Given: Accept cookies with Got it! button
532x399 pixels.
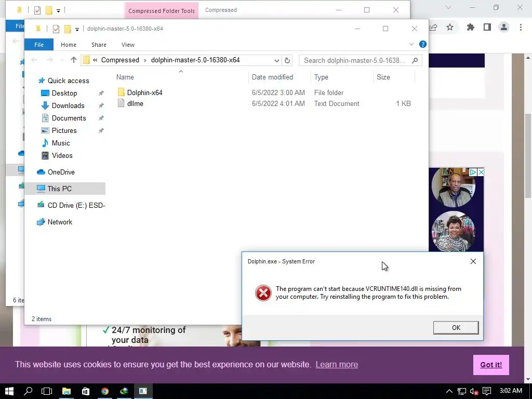Looking at the screenshot, I should click(490, 365).
